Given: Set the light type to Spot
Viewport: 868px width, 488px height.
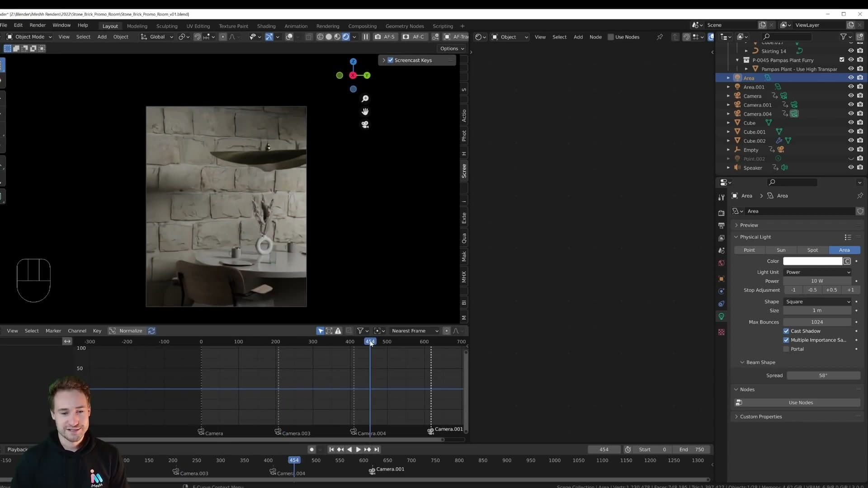Looking at the screenshot, I should click(812, 250).
